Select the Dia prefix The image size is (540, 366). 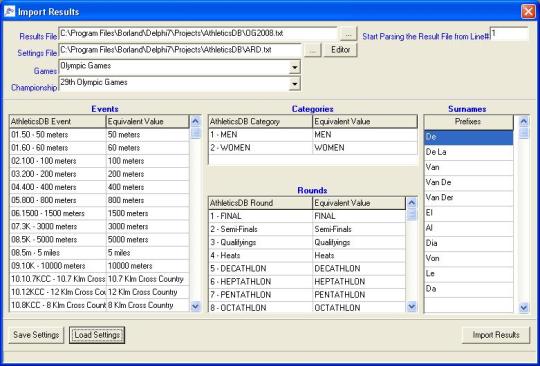(468, 243)
